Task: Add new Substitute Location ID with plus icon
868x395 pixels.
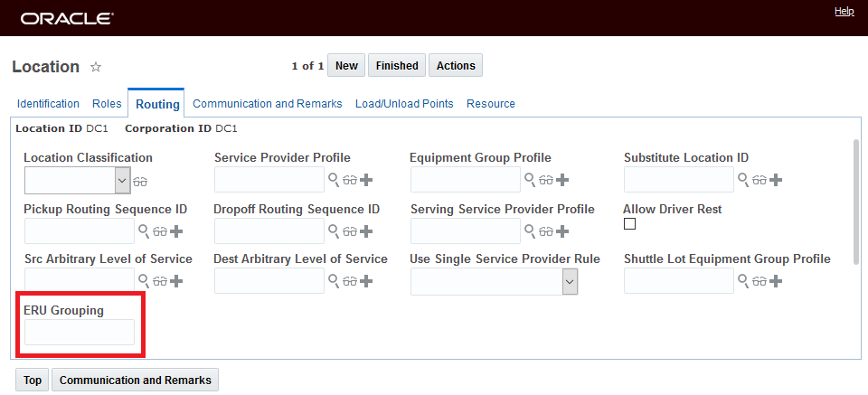Action: pyautogui.click(x=775, y=180)
